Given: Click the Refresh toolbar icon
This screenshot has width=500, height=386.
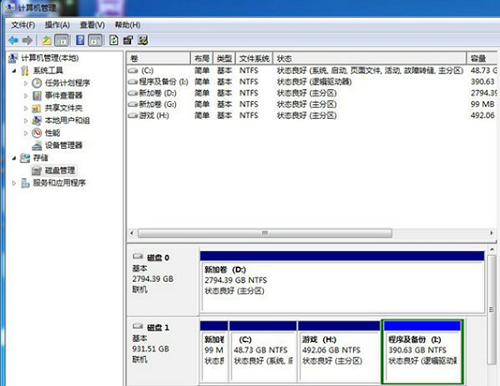Looking at the screenshot, I should (x=114, y=40).
